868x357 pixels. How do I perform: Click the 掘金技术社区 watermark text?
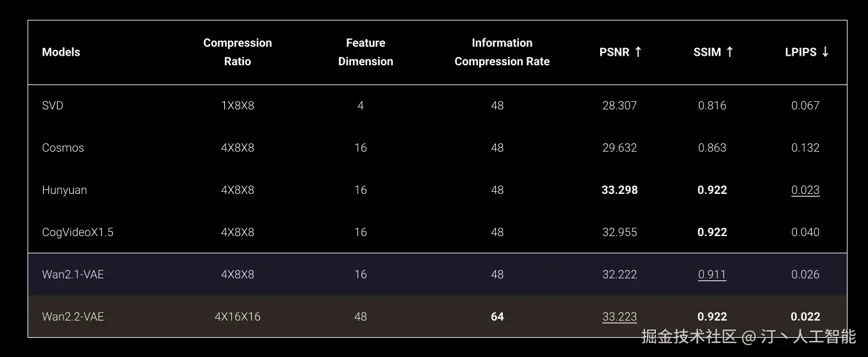pos(689,337)
